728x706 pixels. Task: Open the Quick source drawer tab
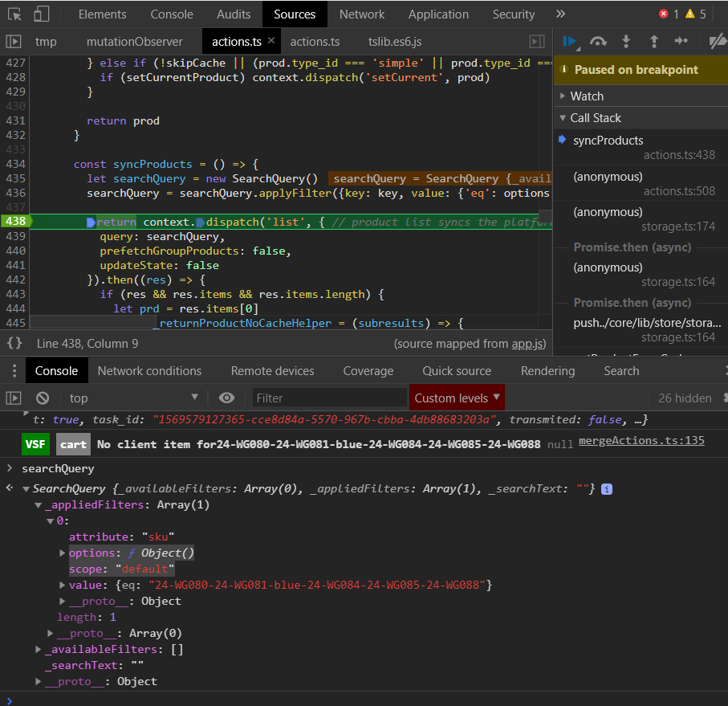click(x=457, y=371)
